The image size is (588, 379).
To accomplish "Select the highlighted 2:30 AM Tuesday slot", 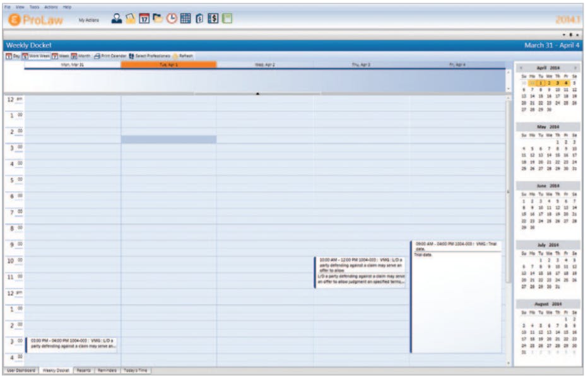I will click(x=168, y=139).
